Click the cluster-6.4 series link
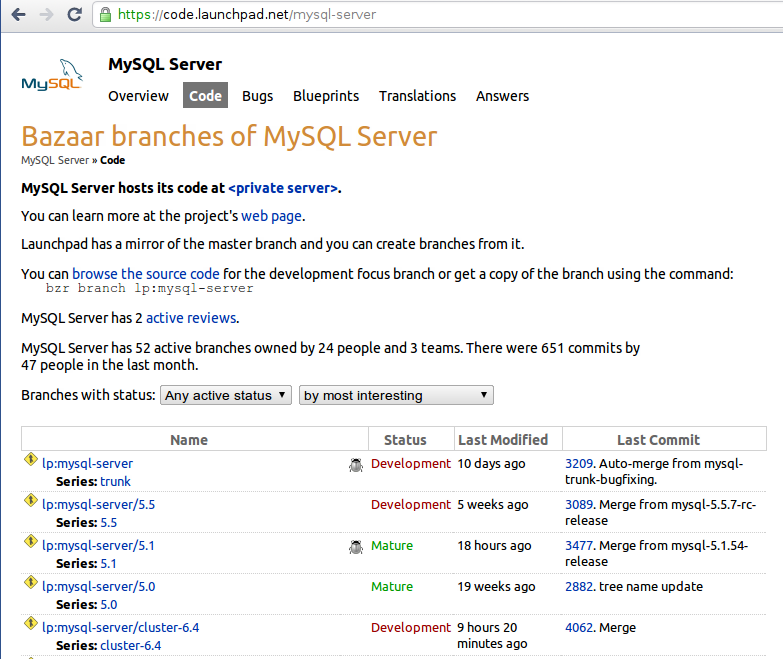The image size is (783, 659). [x=131, y=646]
